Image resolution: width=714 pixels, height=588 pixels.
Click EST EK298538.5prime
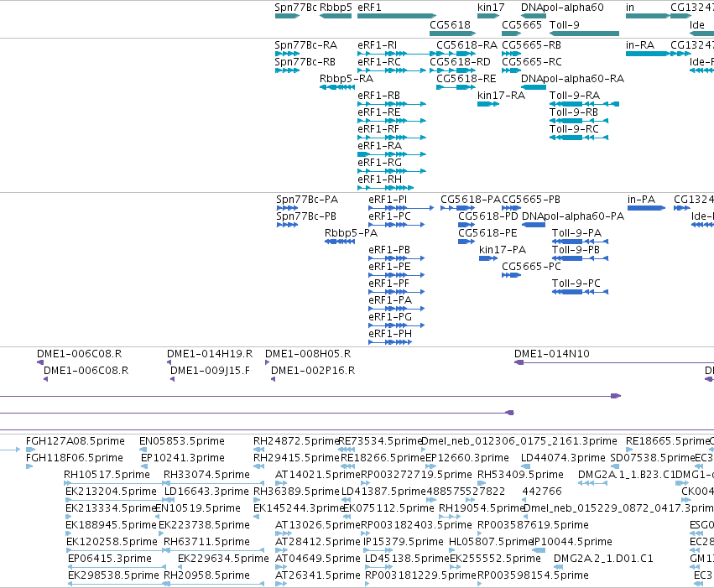point(113,575)
